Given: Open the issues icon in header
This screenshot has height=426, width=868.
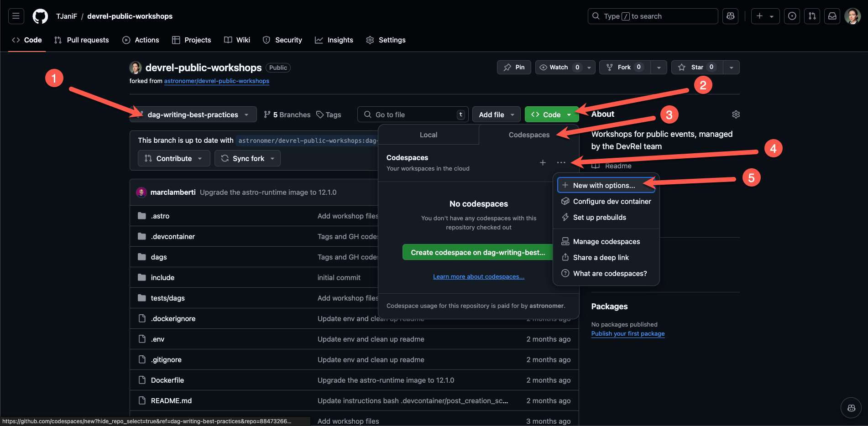Looking at the screenshot, I should tap(792, 16).
